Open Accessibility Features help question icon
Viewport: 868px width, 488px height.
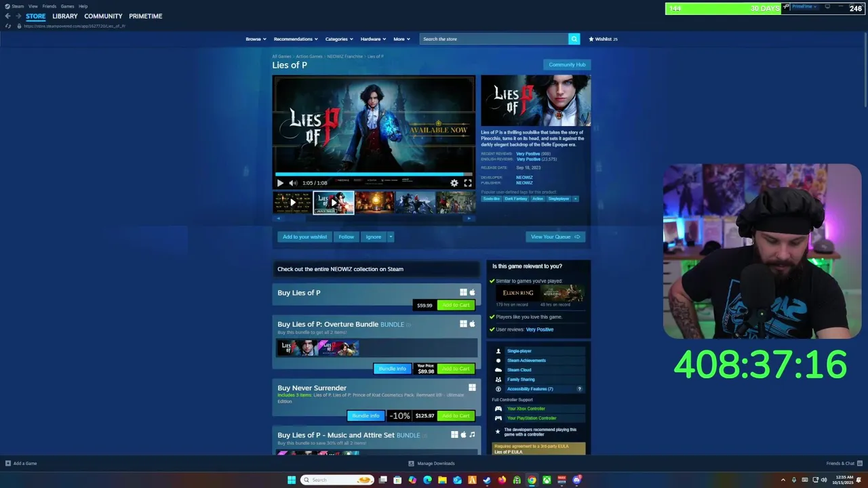(x=579, y=389)
